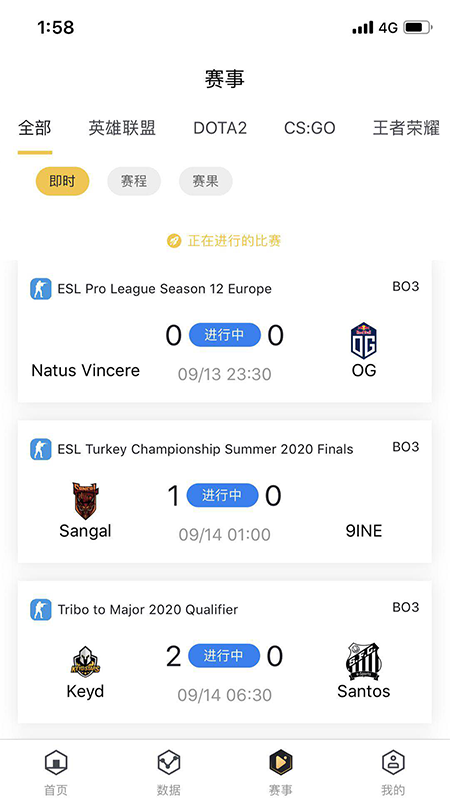The width and height of the screenshot is (450, 800).
Task: Tap the 赛事 events icon in bottom bar
Action: (281, 764)
